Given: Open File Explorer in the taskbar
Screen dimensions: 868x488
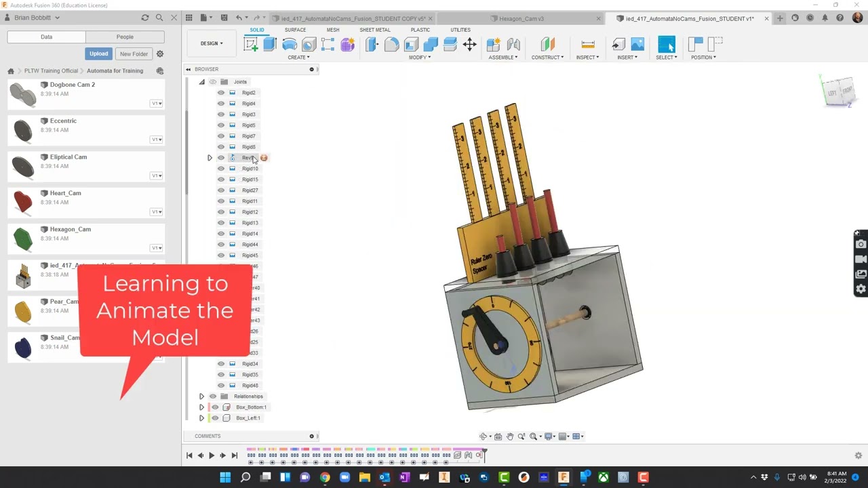Looking at the screenshot, I should [x=365, y=477].
